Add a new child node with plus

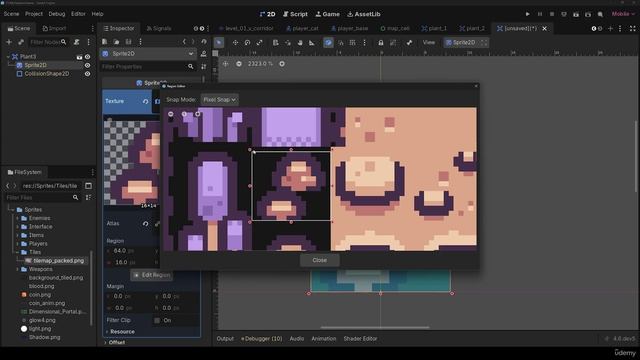point(9,42)
